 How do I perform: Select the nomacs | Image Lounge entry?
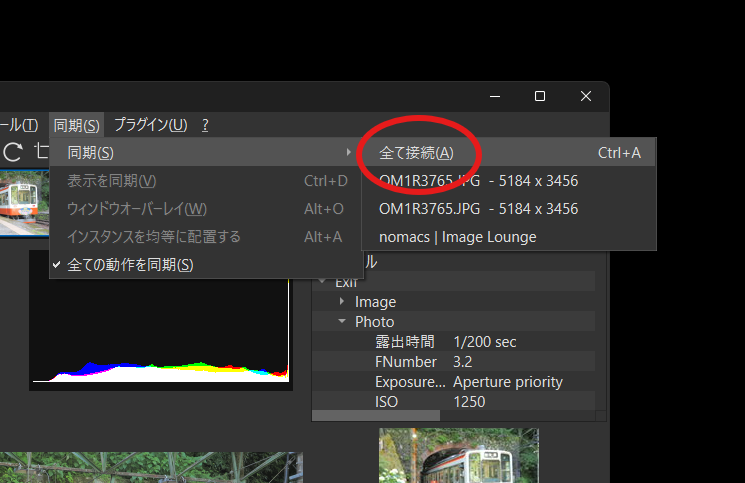pos(509,237)
